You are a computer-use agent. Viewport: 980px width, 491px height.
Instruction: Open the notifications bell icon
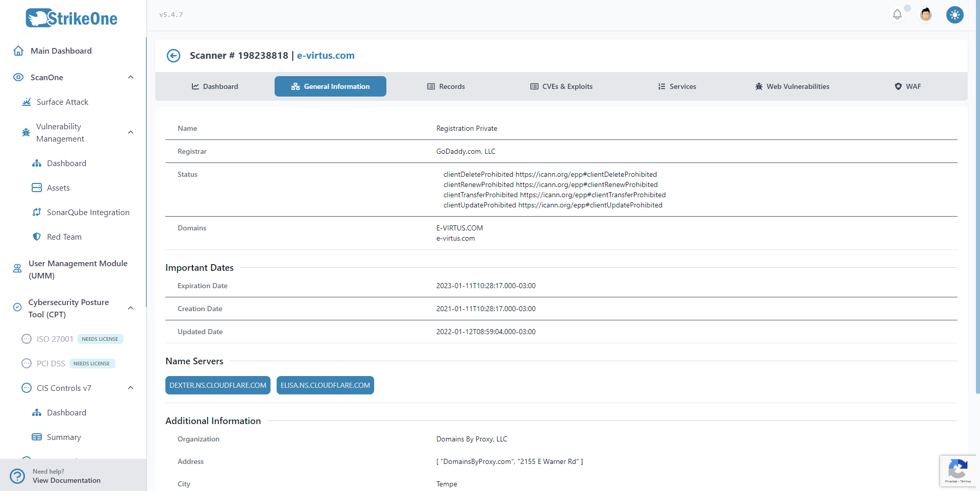(x=897, y=14)
